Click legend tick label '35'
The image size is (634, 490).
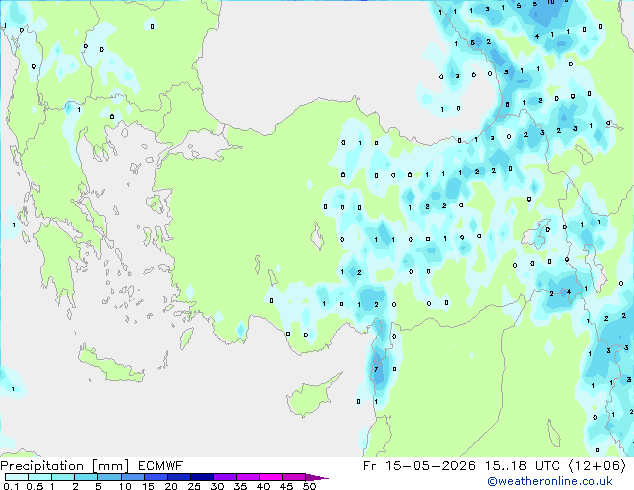240,486
